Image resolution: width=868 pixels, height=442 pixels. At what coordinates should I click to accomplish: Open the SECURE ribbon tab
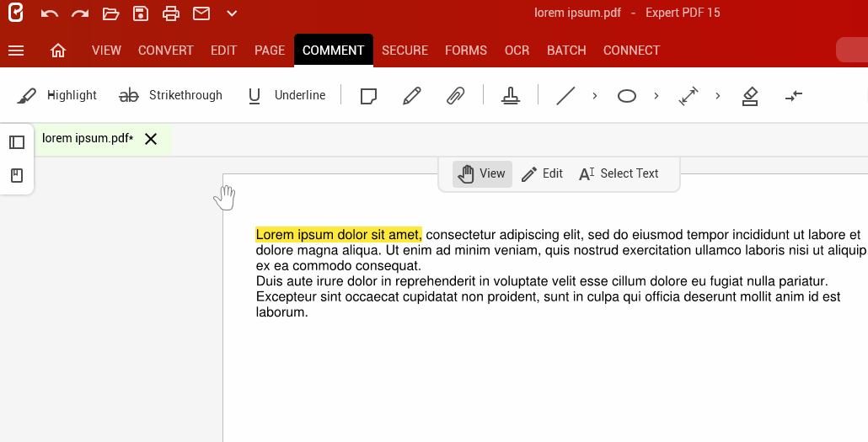pos(405,51)
